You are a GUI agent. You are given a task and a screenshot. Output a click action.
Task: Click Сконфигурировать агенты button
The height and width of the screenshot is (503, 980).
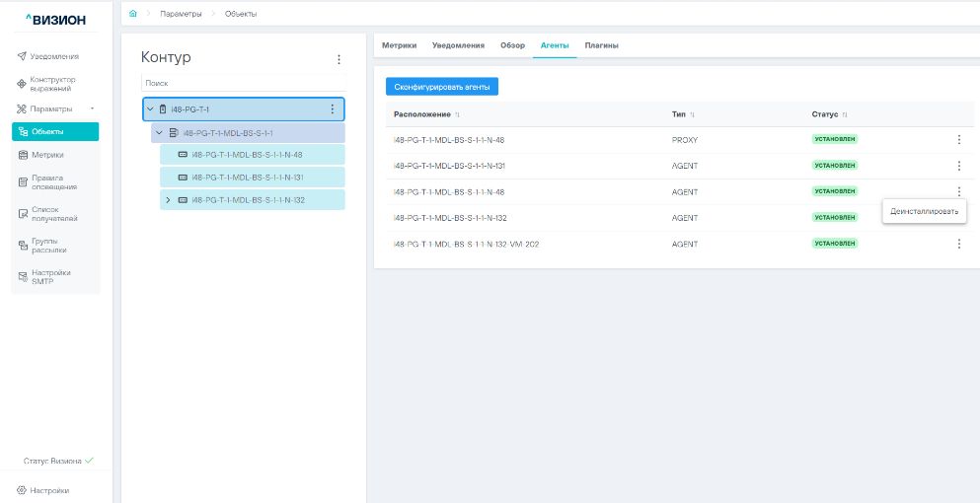point(442,87)
